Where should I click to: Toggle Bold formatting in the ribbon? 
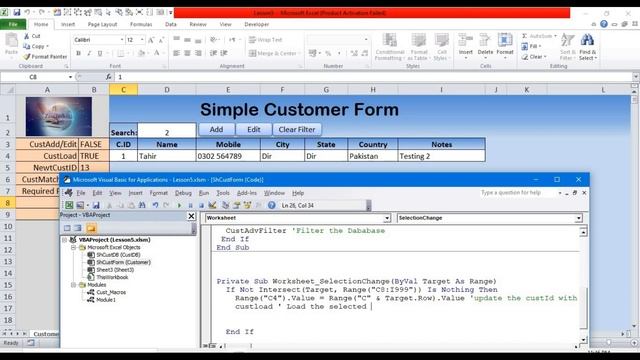[x=78, y=53]
